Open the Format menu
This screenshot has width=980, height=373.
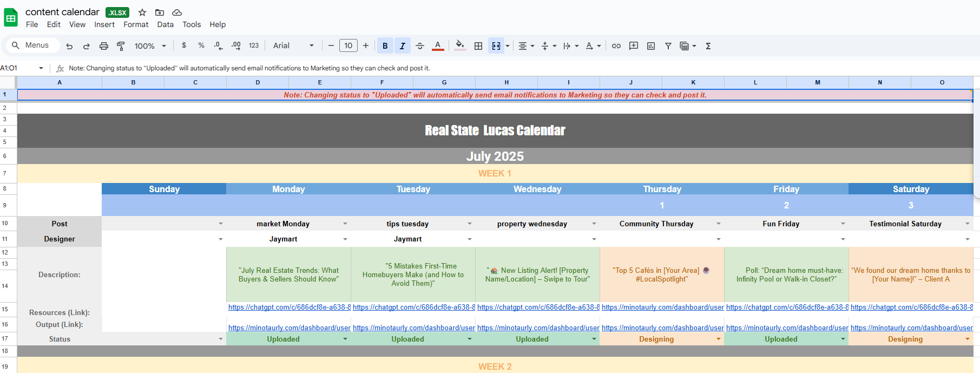136,24
